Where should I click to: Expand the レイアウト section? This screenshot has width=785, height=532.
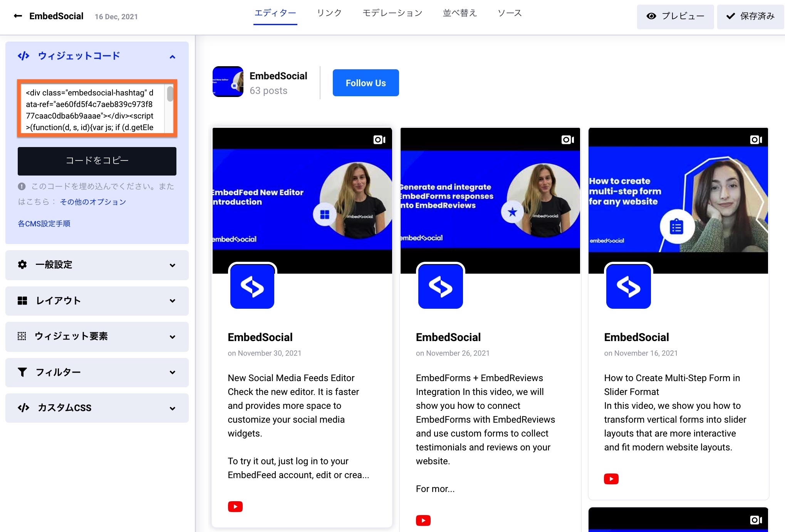pos(97,301)
